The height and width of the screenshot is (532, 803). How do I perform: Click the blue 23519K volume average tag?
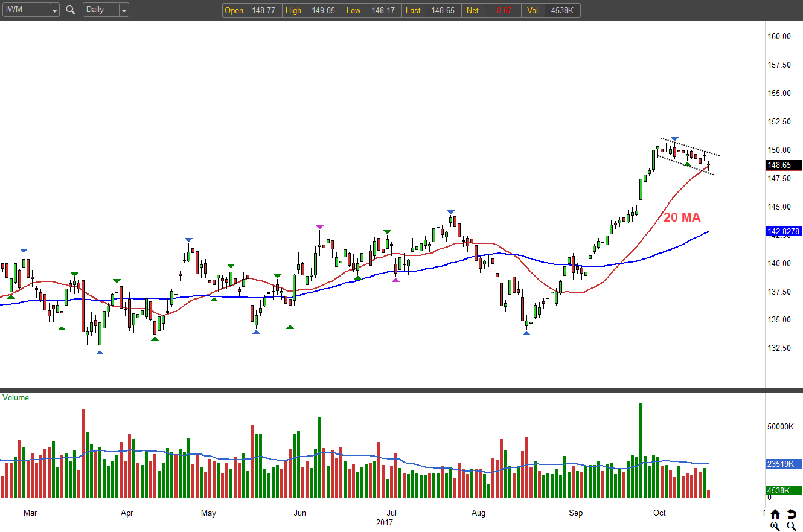tap(784, 464)
